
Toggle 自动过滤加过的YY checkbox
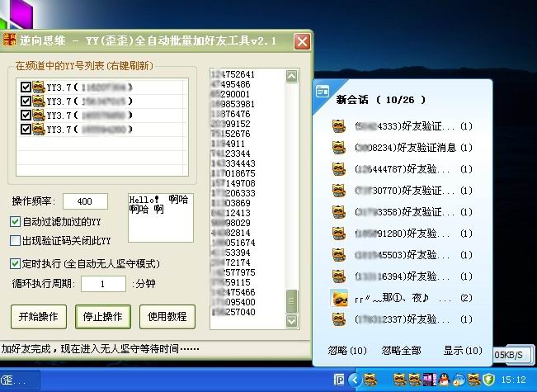[15, 222]
